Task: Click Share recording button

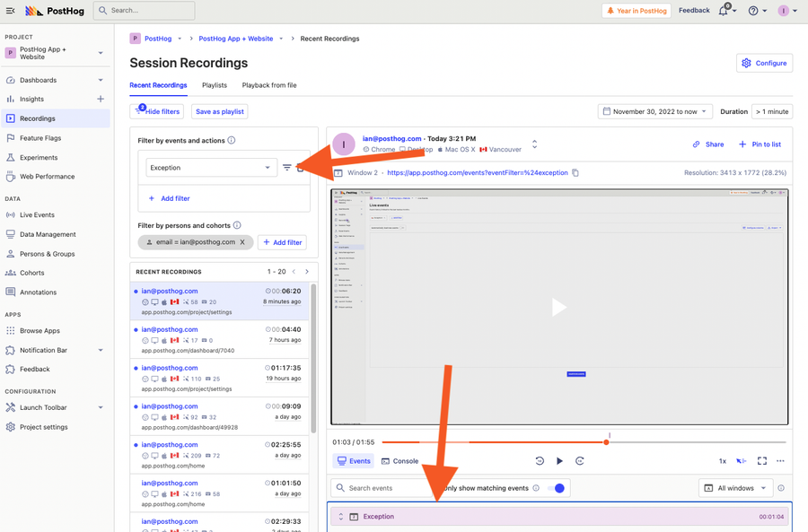Action: point(708,144)
